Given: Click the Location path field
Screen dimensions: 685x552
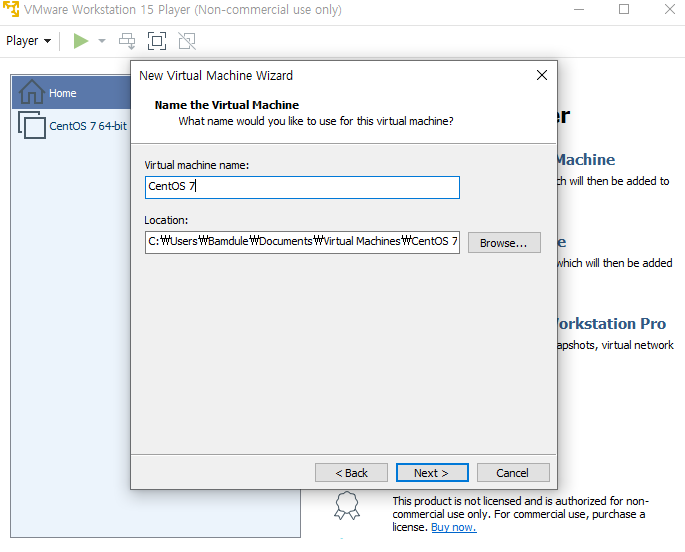Looking at the screenshot, I should (x=302, y=242).
